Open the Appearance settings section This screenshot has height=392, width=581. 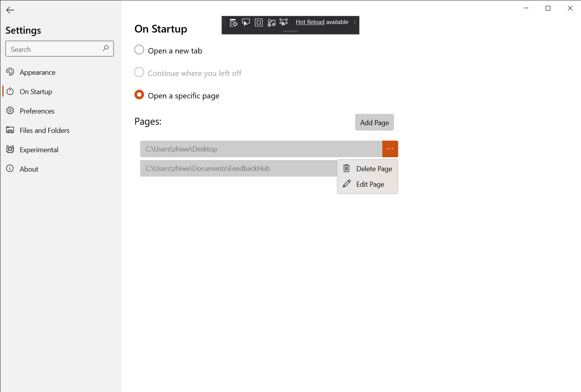coord(61,72)
